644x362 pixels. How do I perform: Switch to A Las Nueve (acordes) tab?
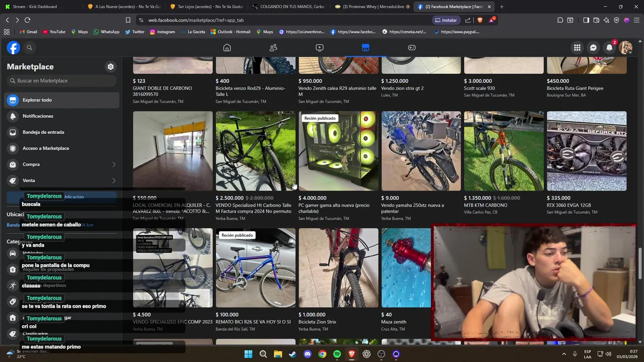point(124,7)
